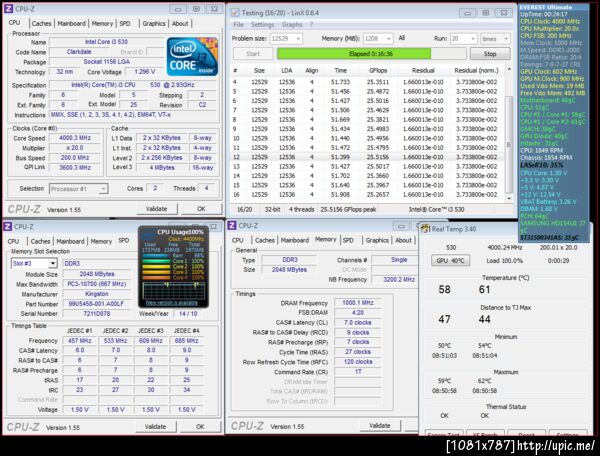
Task: Click NB Frequency value 3200.2 MHz
Action: click(x=399, y=279)
